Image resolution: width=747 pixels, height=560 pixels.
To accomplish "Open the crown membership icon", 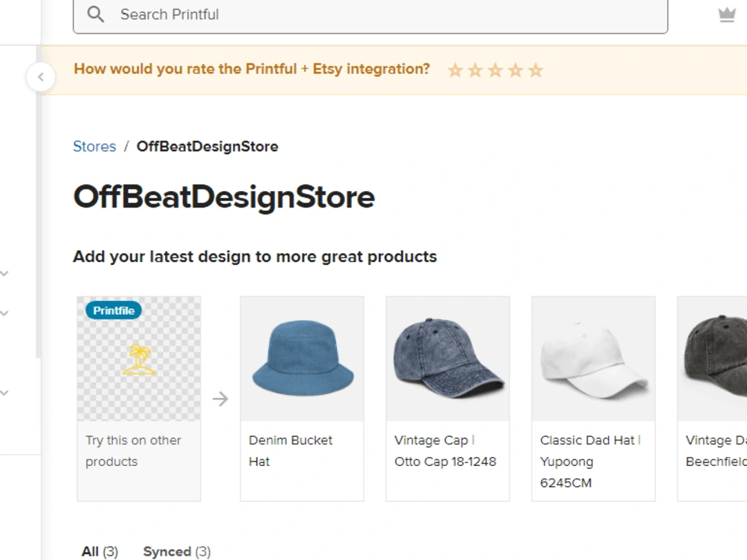I will (727, 15).
